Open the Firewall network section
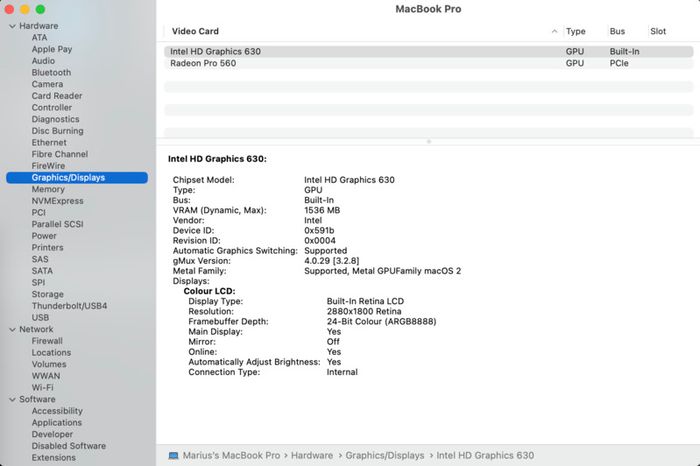 click(x=47, y=341)
